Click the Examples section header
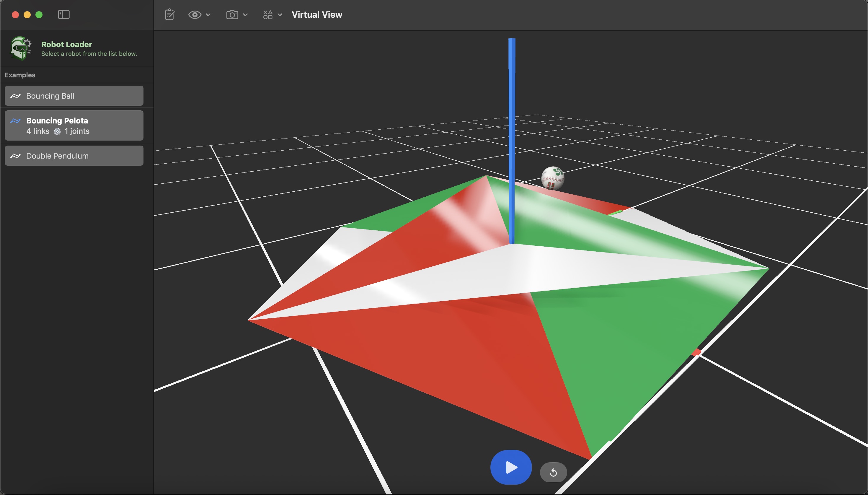 click(x=20, y=75)
